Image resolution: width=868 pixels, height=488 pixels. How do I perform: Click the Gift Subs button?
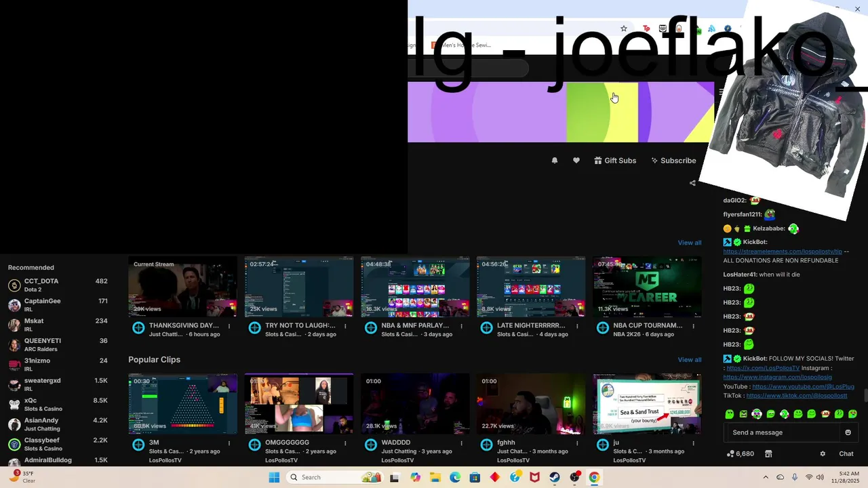click(x=615, y=161)
